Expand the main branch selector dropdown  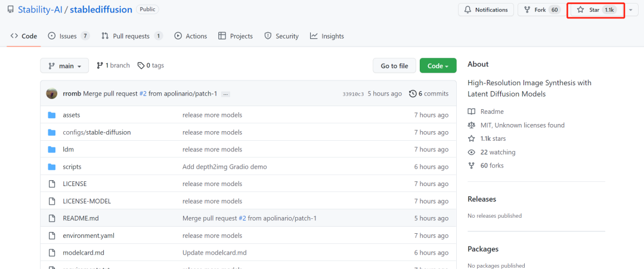(x=64, y=66)
